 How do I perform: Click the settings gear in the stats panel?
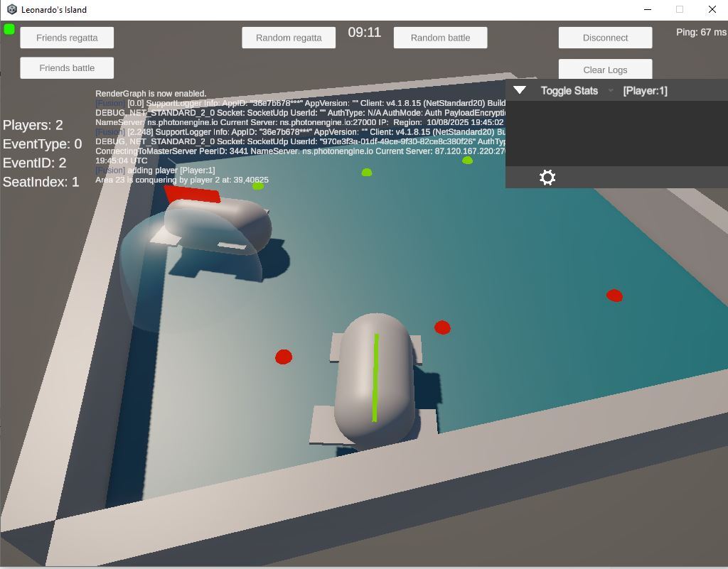[547, 178]
